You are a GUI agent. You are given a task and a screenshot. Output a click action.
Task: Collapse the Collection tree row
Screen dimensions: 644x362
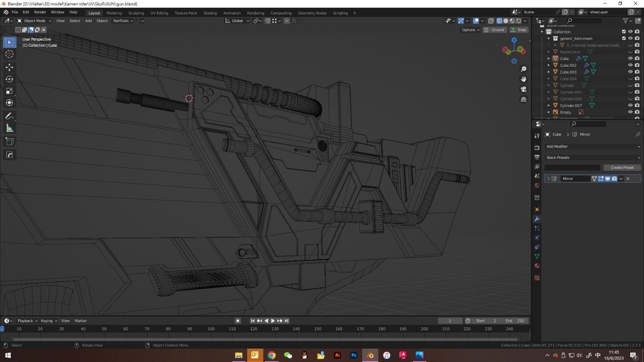542,32
